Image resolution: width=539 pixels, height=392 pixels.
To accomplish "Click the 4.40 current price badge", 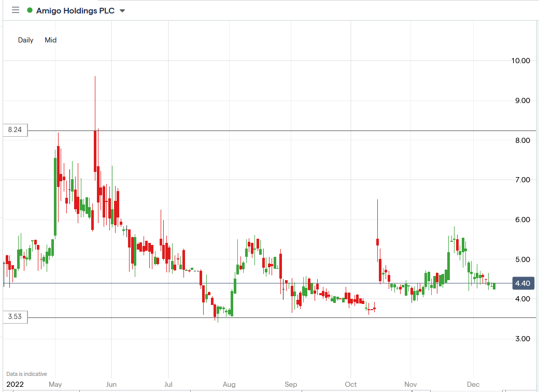I will click(523, 283).
